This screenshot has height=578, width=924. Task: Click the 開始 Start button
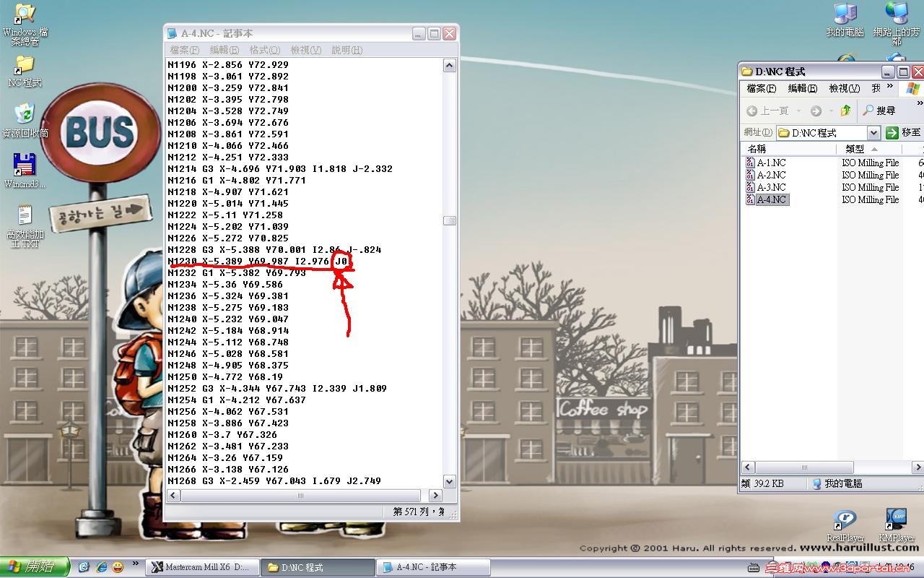pos(35,567)
